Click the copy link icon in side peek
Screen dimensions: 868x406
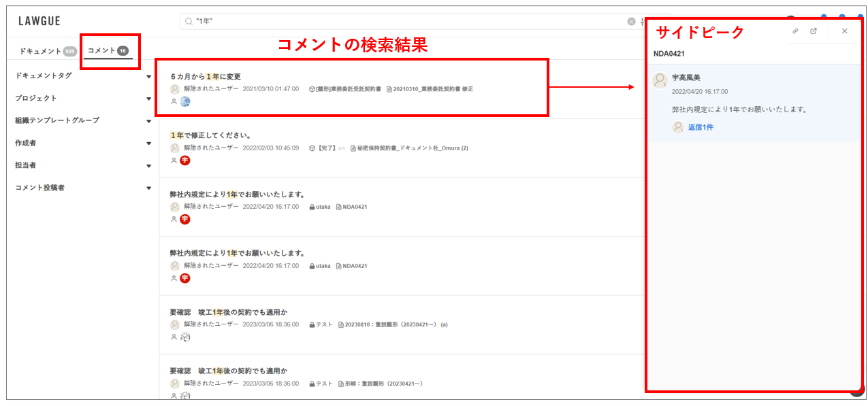point(795,31)
